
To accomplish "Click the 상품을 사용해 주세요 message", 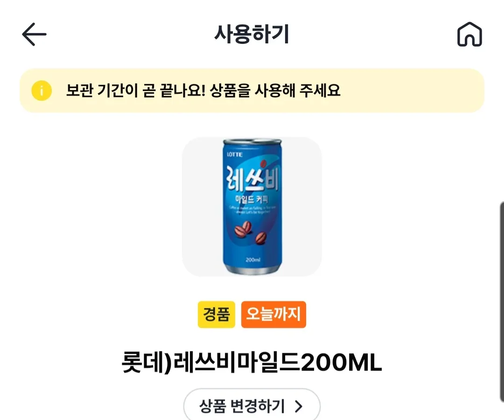I will click(275, 90).
